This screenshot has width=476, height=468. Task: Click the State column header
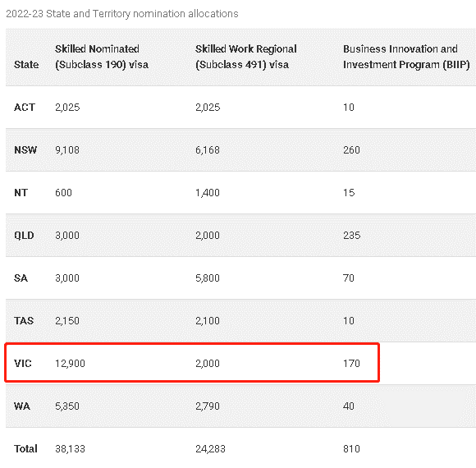pyautogui.click(x=26, y=65)
